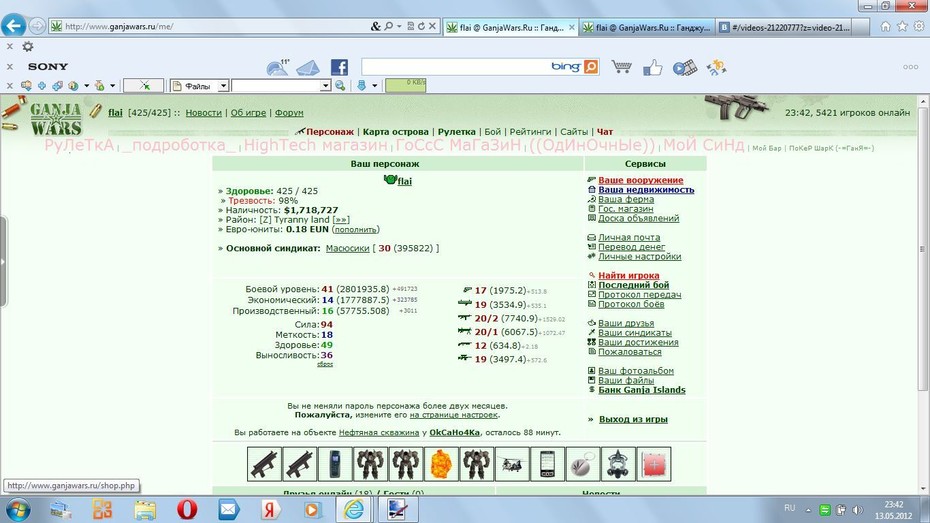Open the Чат menu item

click(605, 132)
